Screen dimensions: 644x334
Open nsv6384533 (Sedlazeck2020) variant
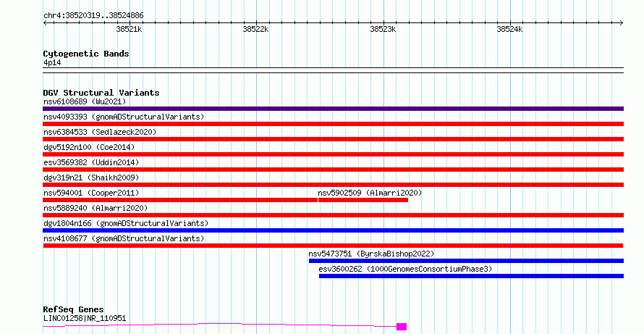click(x=100, y=132)
